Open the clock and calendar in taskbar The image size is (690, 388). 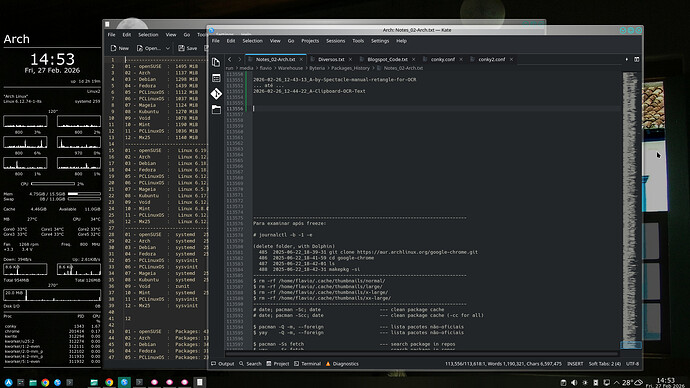(x=665, y=382)
